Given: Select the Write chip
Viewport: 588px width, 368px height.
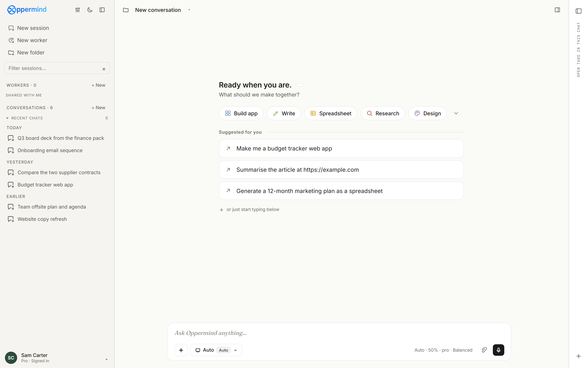Looking at the screenshot, I should pyautogui.click(x=284, y=113).
